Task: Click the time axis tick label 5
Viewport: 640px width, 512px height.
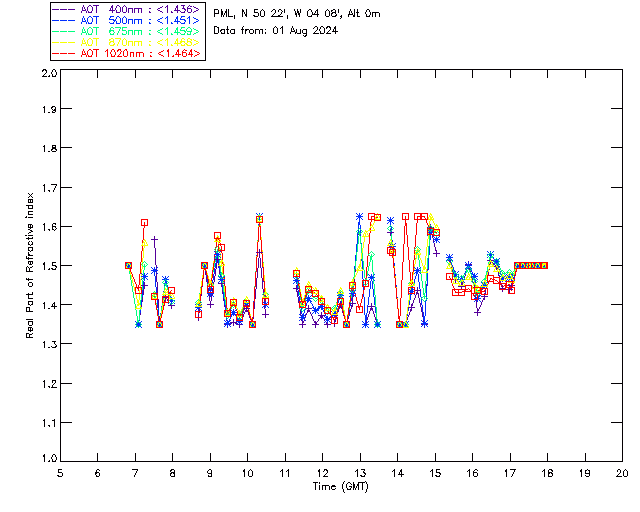Action: click(x=60, y=473)
